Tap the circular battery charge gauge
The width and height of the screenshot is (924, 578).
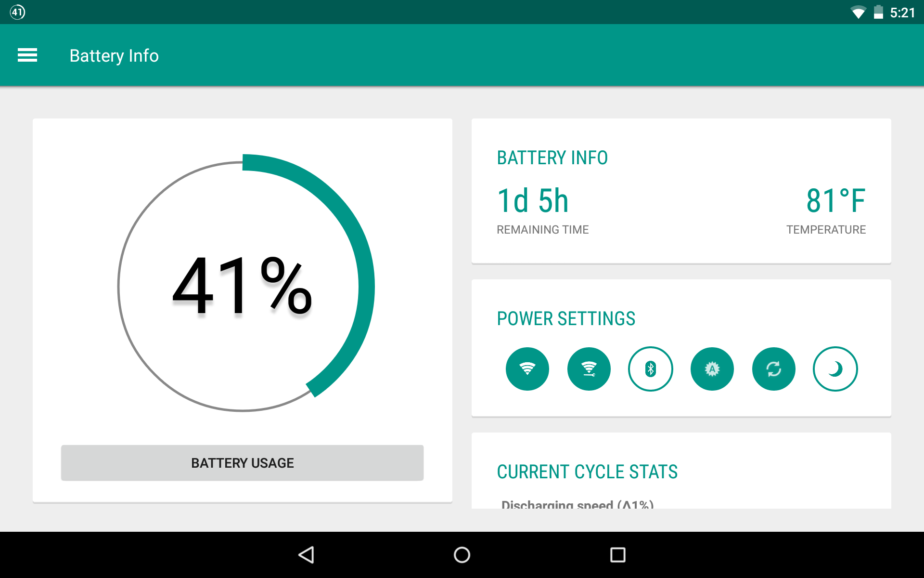[243, 285]
